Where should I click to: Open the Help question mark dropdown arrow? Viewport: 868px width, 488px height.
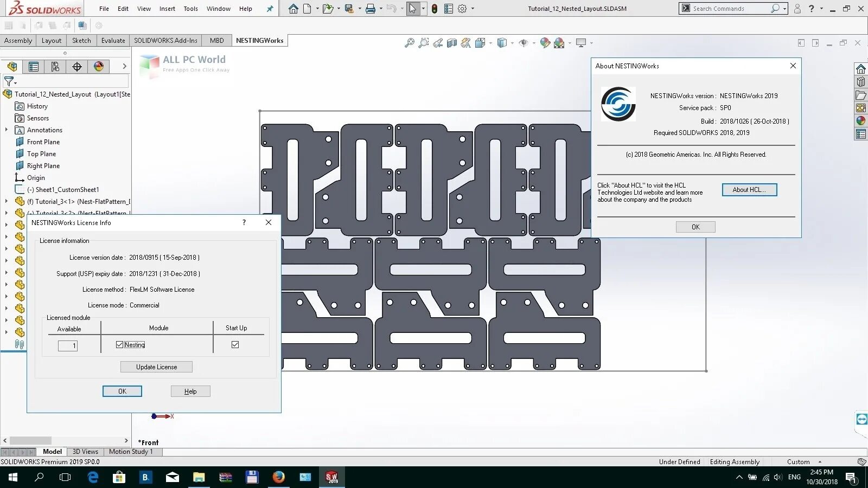821,9
